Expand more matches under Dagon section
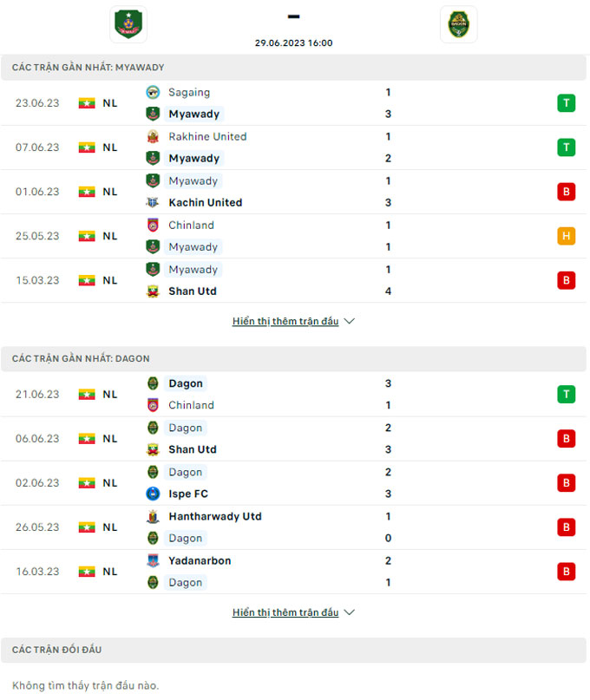The width and height of the screenshot is (590, 700). 293,612
